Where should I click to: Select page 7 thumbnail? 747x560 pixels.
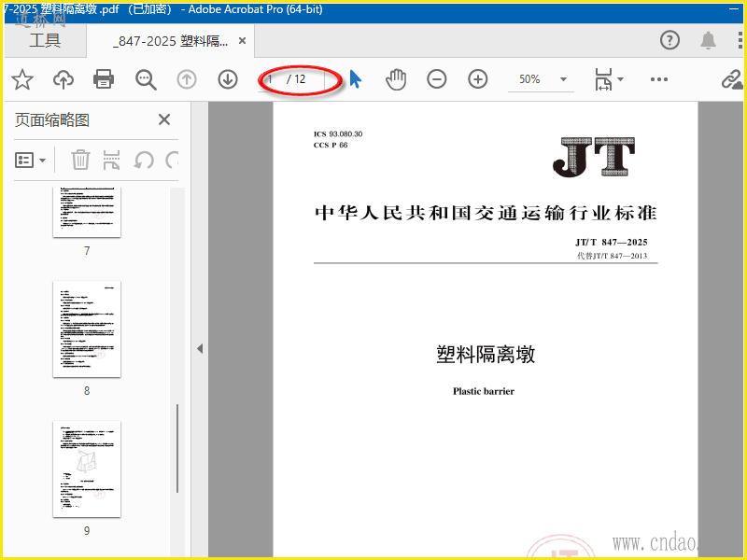coord(87,212)
